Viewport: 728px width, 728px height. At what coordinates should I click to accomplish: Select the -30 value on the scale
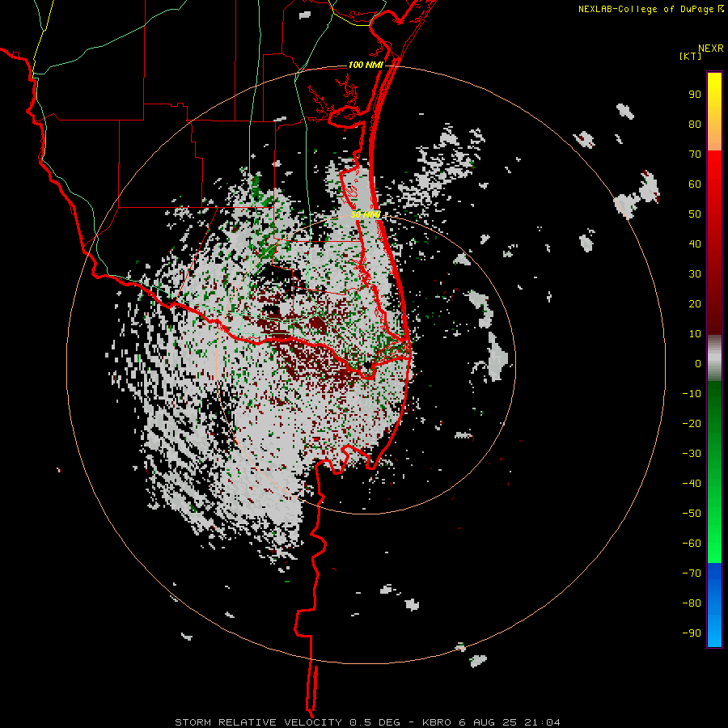tap(692, 454)
